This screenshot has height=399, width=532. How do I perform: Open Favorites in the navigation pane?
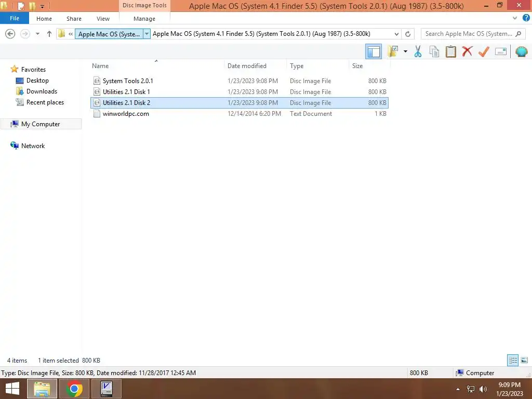pos(33,69)
